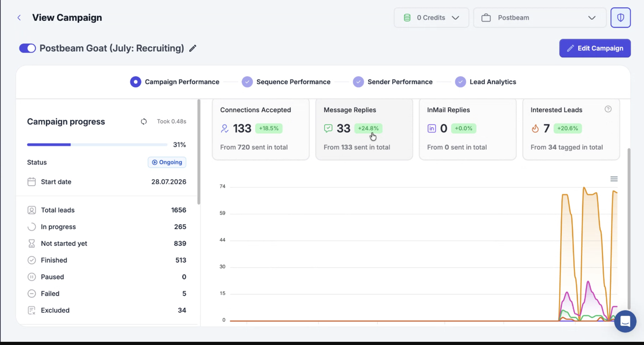Screen dimensions: 644x345
Task: Click the +0.0% badge on InMail Replies
Action: (464, 128)
